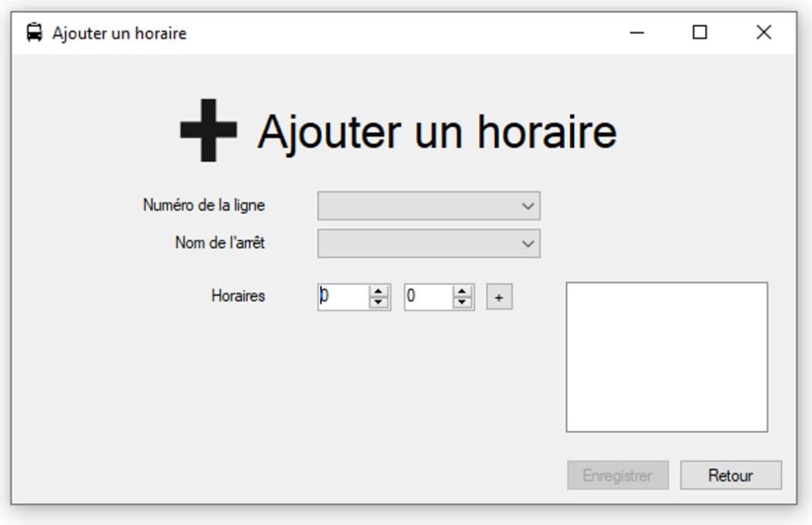Click the bus icon in title bar

tap(34, 33)
